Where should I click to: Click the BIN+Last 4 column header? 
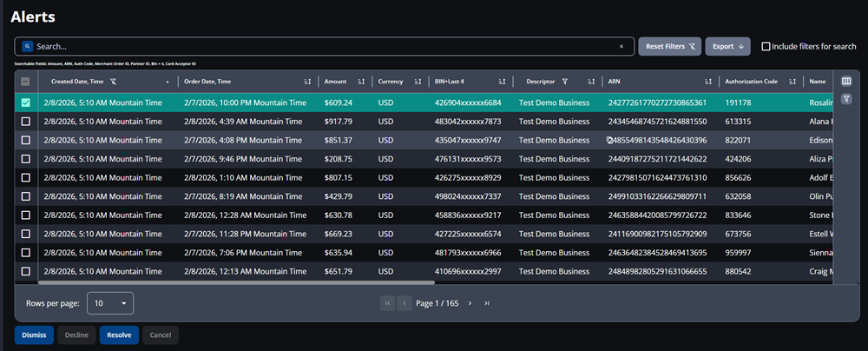pyautogui.click(x=450, y=82)
